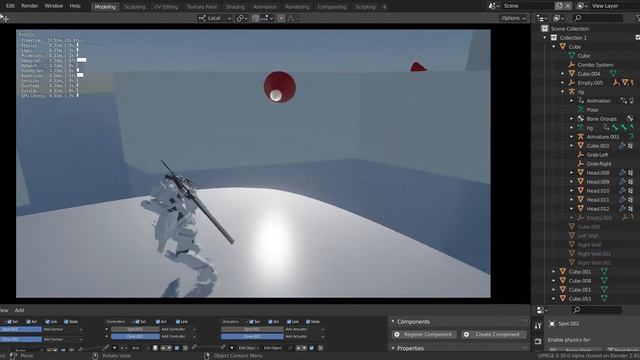Open Tool properties tab icon
Screen dimensions: 640x360
click(538, 326)
